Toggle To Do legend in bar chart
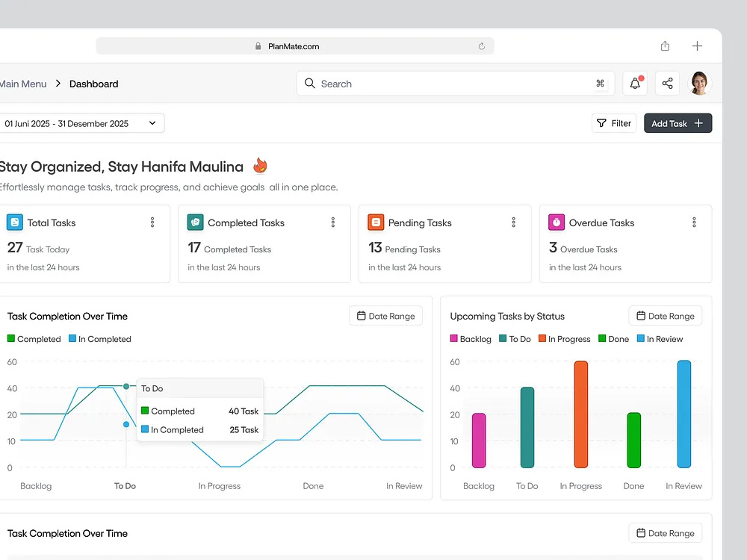This screenshot has height=560, width=747. [x=515, y=339]
